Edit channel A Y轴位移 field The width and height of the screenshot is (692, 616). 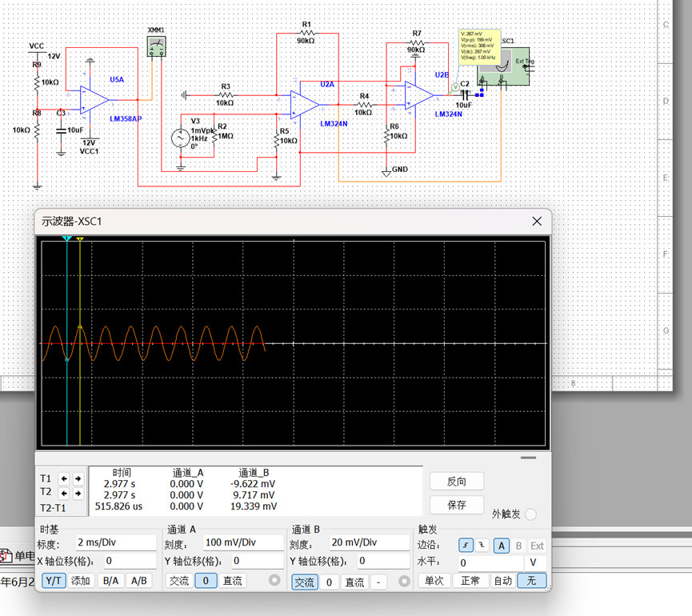258,561
